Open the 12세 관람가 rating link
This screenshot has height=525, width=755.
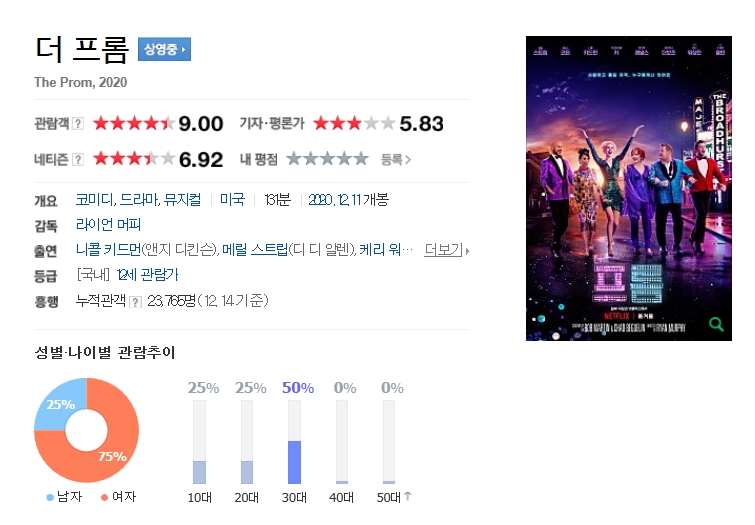(x=147, y=275)
